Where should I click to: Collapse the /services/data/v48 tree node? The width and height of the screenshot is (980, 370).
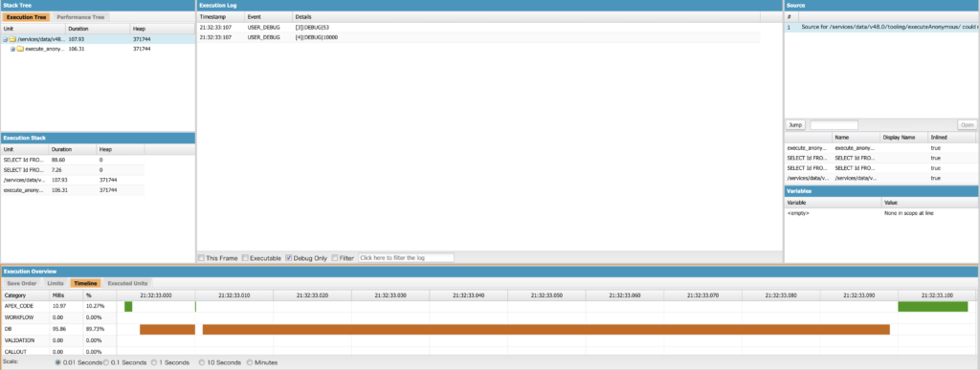[x=5, y=39]
